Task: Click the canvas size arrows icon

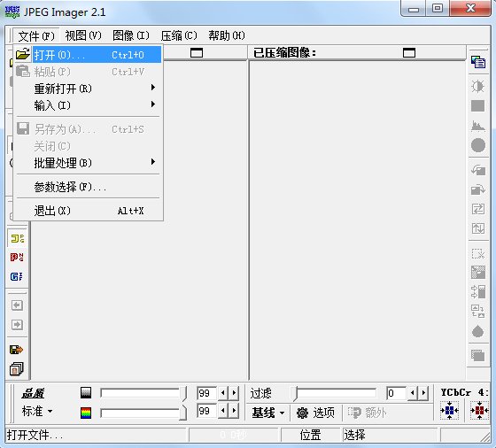Action: [478, 292]
